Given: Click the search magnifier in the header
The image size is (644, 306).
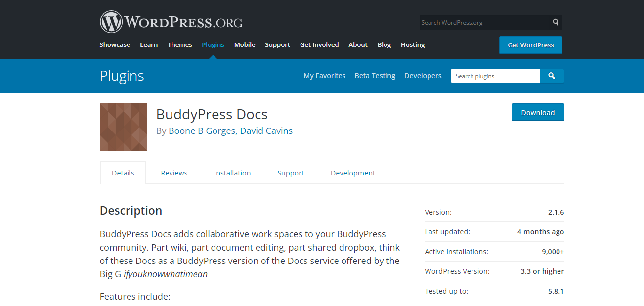Looking at the screenshot, I should pos(555,22).
